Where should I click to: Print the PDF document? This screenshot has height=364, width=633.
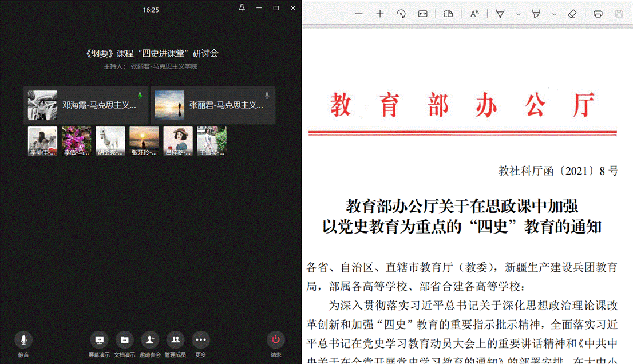point(598,14)
